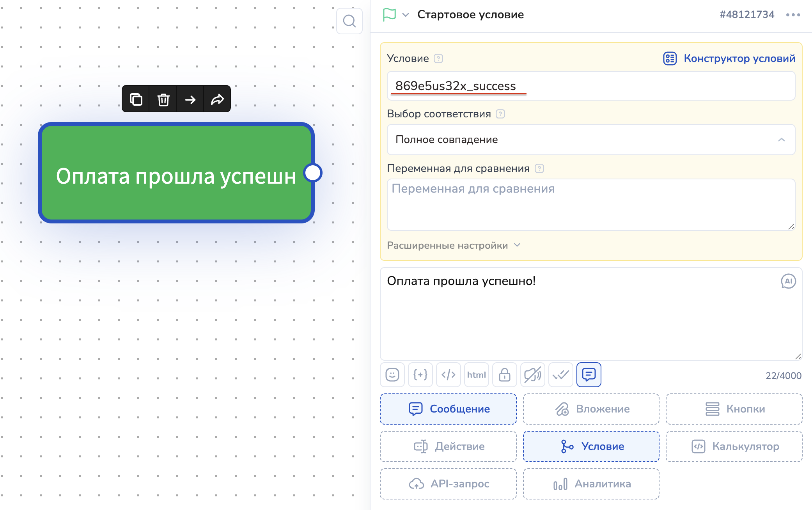Image resolution: width=812 pixels, height=510 pixels.
Task: Select the 'Кнопки' block tab
Action: [x=734, y=409]
